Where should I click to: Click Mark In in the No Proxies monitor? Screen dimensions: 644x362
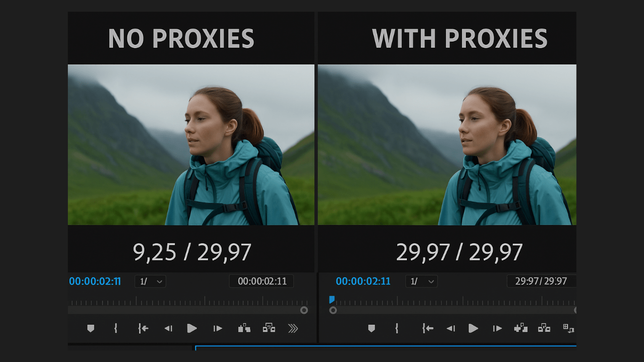click(x=116, y=329)
